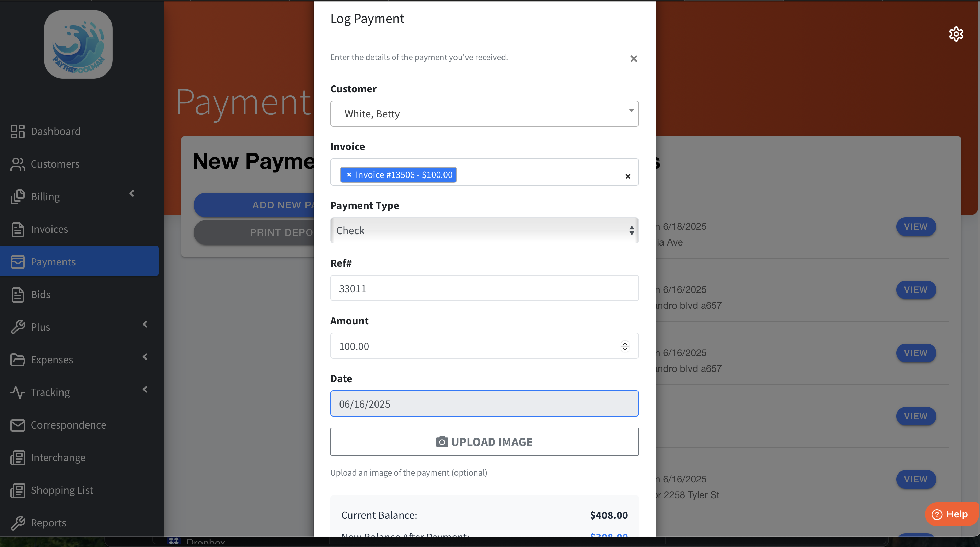Click the Amount stepper arrows

(x=625, y=346)
